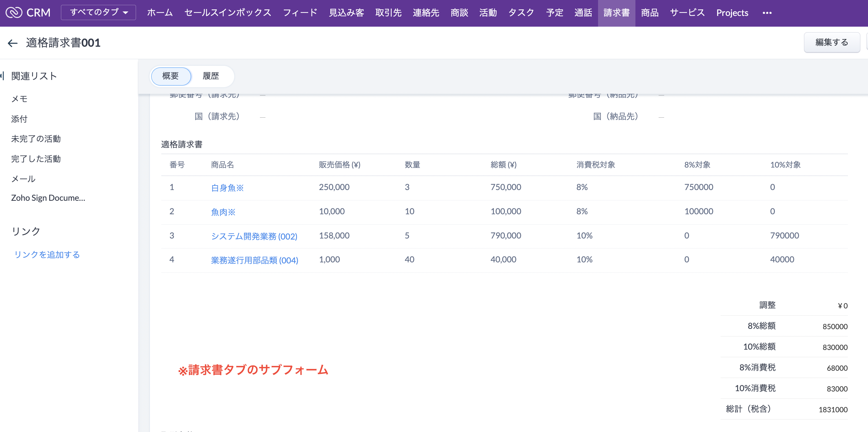Jump to メモ related list

(19, 99)
